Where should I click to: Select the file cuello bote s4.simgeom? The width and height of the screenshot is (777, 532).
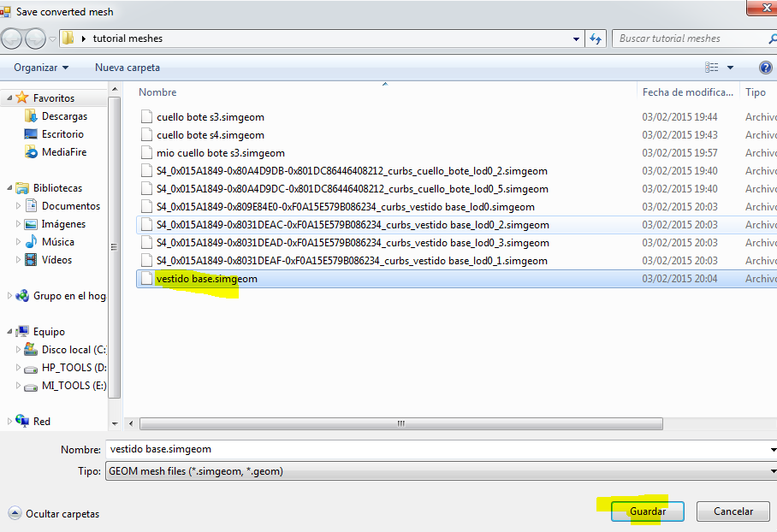tap(211, 135)
